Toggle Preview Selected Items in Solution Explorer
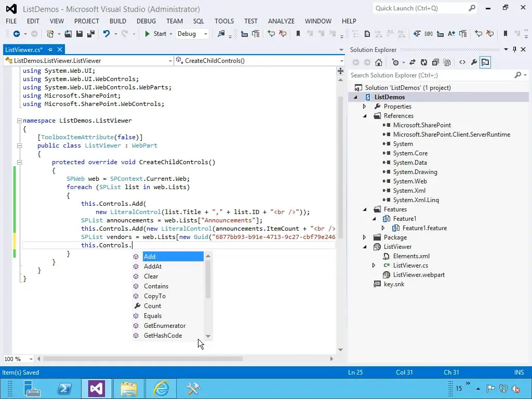Image resolution: width=532 pixels, height=399 pixels. point(486,62)
